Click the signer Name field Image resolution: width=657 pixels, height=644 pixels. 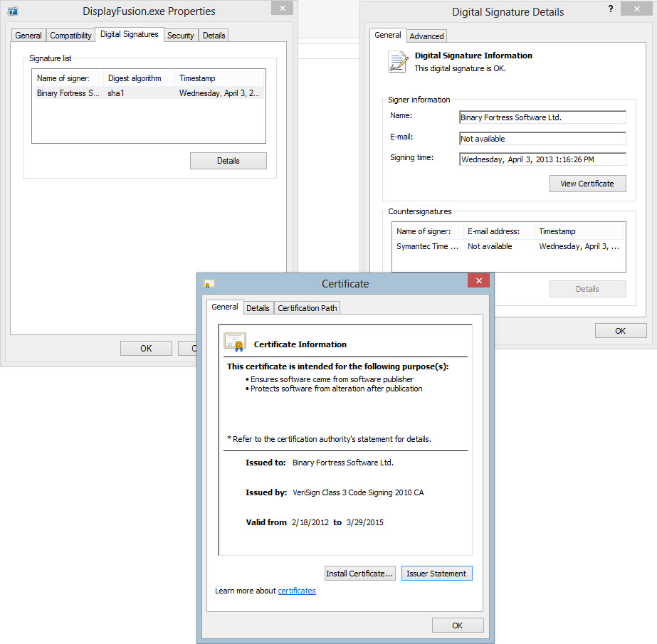click(542, 117)
